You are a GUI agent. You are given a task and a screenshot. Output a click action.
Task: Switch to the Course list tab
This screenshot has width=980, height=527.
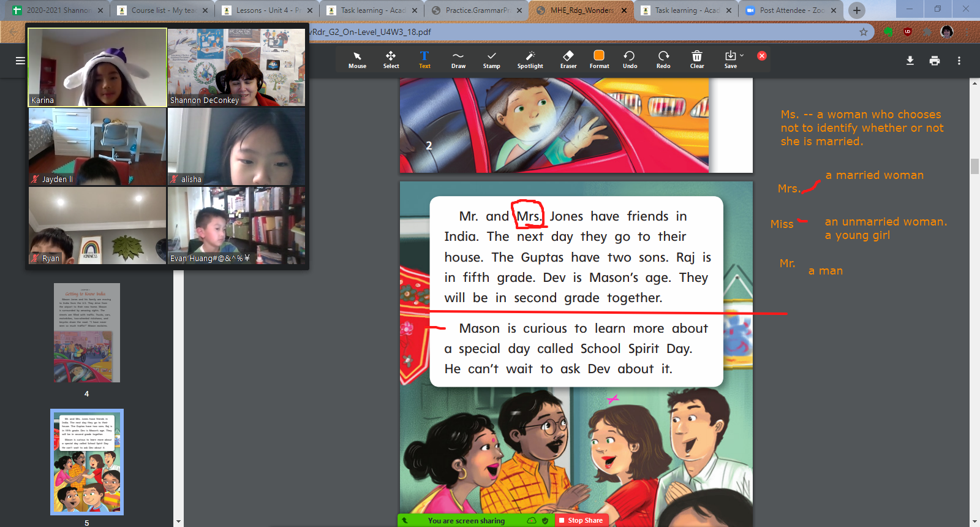coord(162,10)
